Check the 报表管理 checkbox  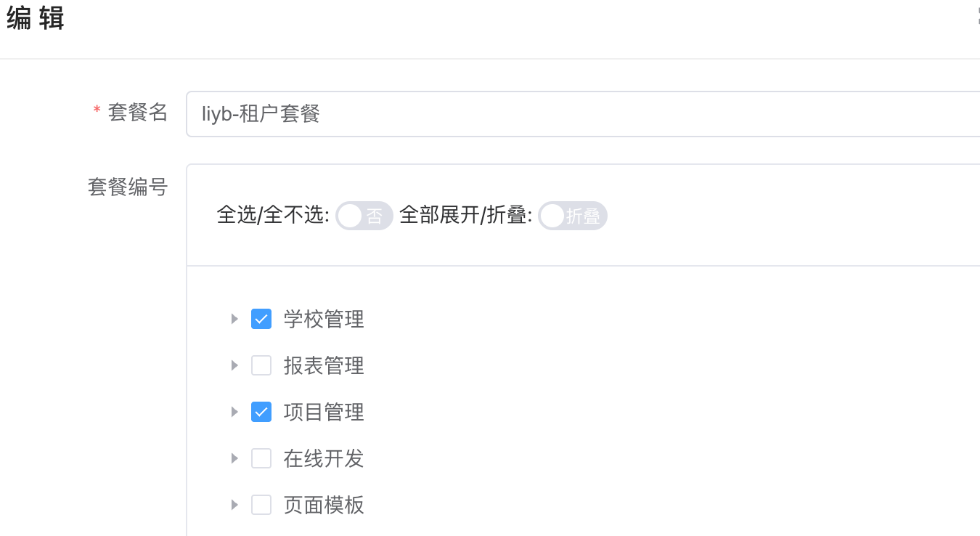coord(261,365)
